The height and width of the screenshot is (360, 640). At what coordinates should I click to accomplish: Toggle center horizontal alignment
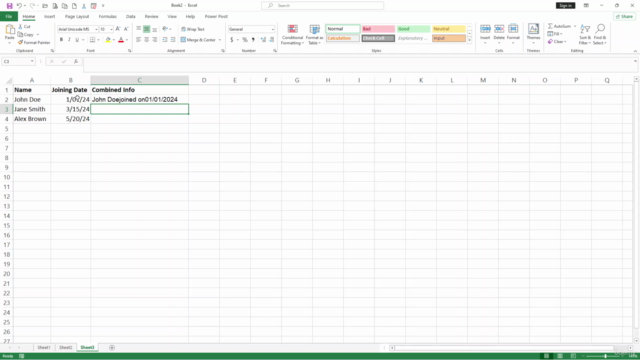[x=147, y=40]
